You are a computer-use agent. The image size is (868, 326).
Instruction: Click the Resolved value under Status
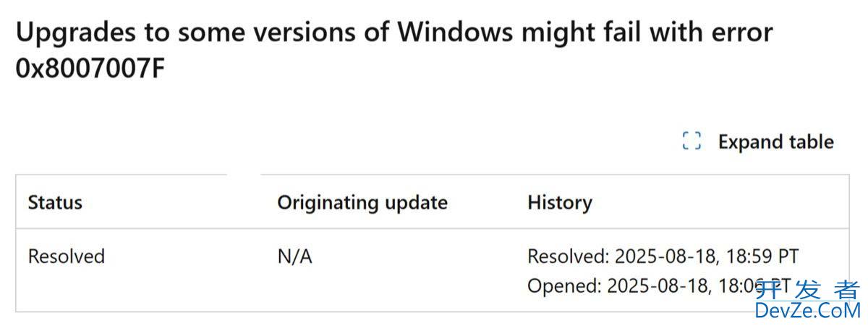[x=66, y=256]
